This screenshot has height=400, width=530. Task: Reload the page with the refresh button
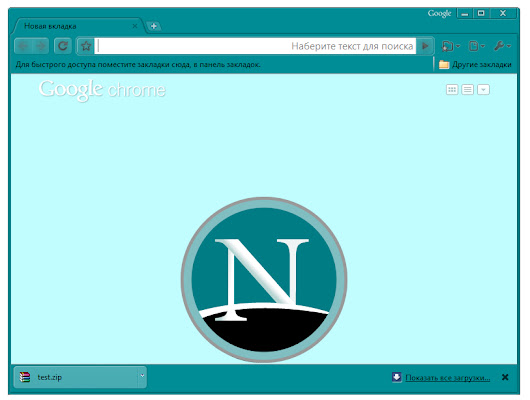point(63,46)
